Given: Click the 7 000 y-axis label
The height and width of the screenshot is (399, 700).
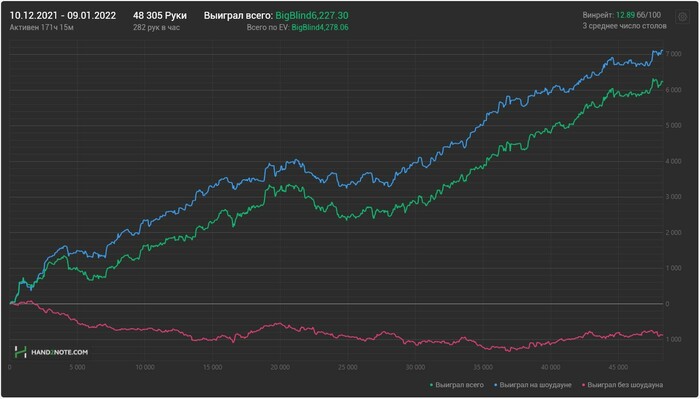Looking at the screenshot, I should coord(673,54).
